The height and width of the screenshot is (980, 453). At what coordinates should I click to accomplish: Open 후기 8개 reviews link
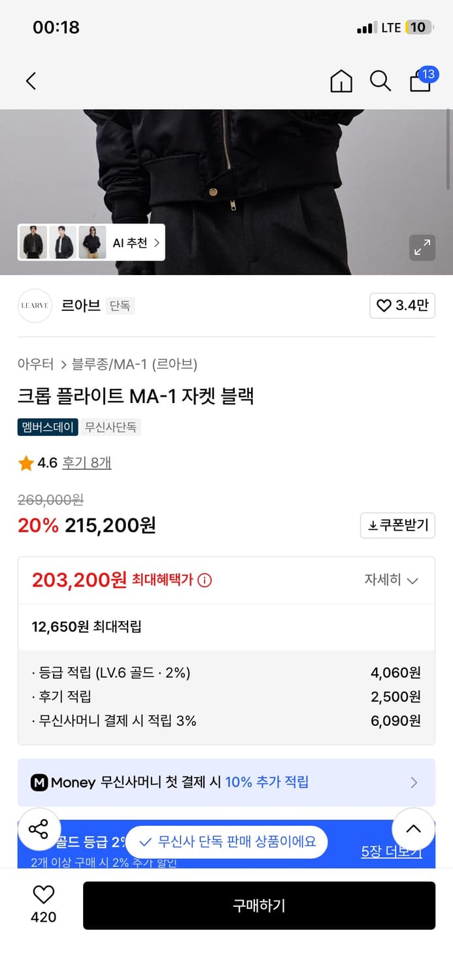[x=86, y=462]
